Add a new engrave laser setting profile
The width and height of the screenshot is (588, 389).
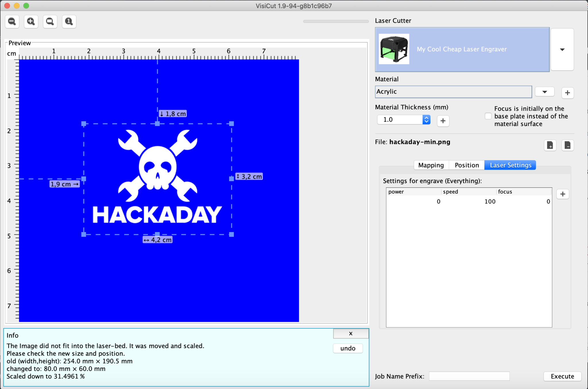(x=562, y=194)
